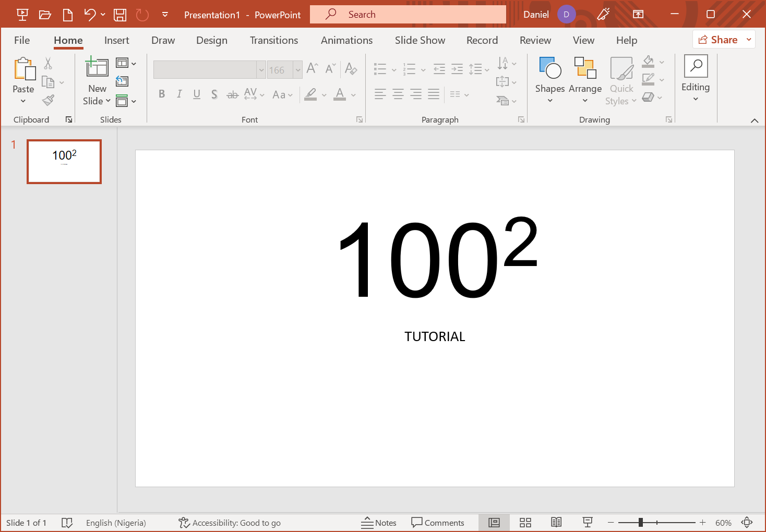Switch to Slide Sorter view

(x=525, y=523)
